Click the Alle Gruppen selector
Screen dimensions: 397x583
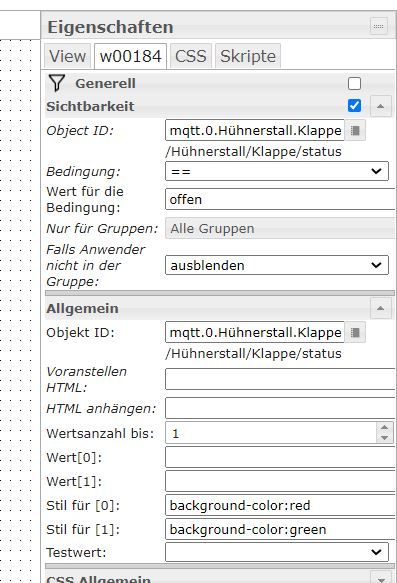click(x=280, y=229)
